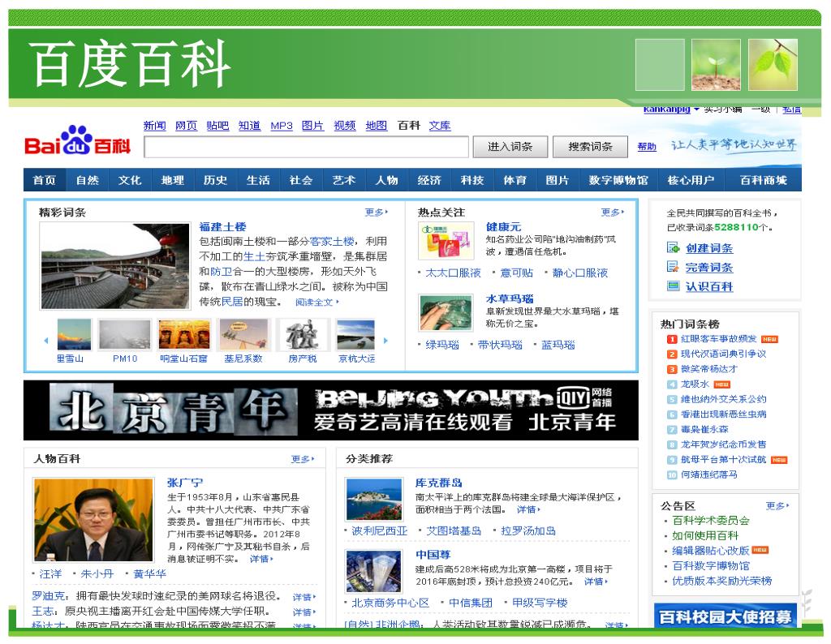Open the PM10 thumbnail image

pos(125,335)
